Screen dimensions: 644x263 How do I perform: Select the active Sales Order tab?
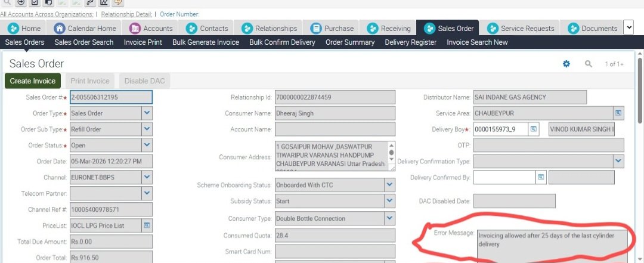click(448, 29)
